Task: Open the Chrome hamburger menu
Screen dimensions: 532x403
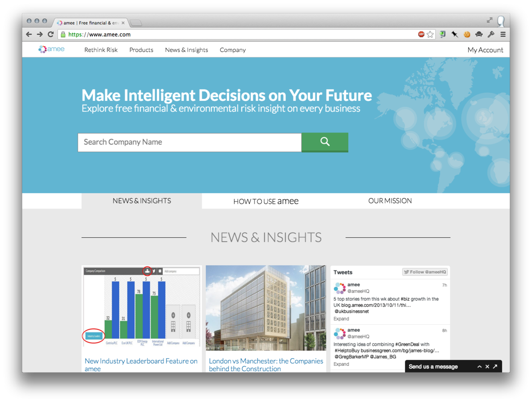Action: pyautogui.click(x=503, y=34)
